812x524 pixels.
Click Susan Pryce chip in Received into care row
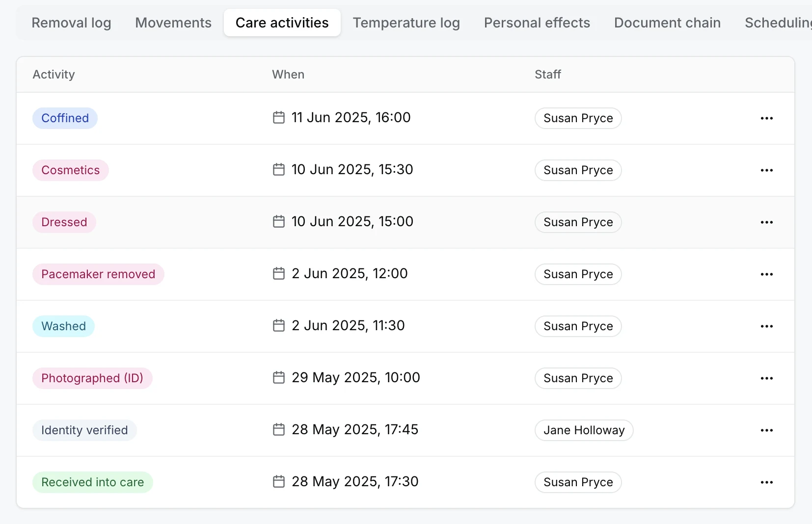pos(578,482)
